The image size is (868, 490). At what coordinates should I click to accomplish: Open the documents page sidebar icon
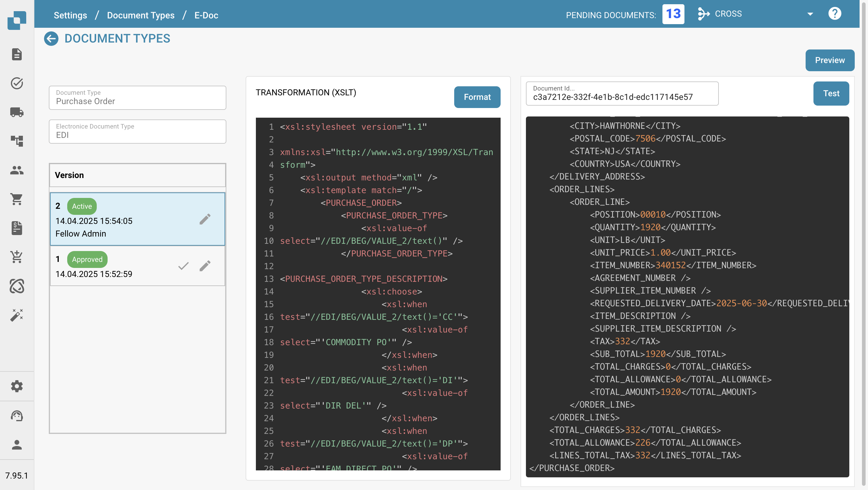(x=17, y=54)
